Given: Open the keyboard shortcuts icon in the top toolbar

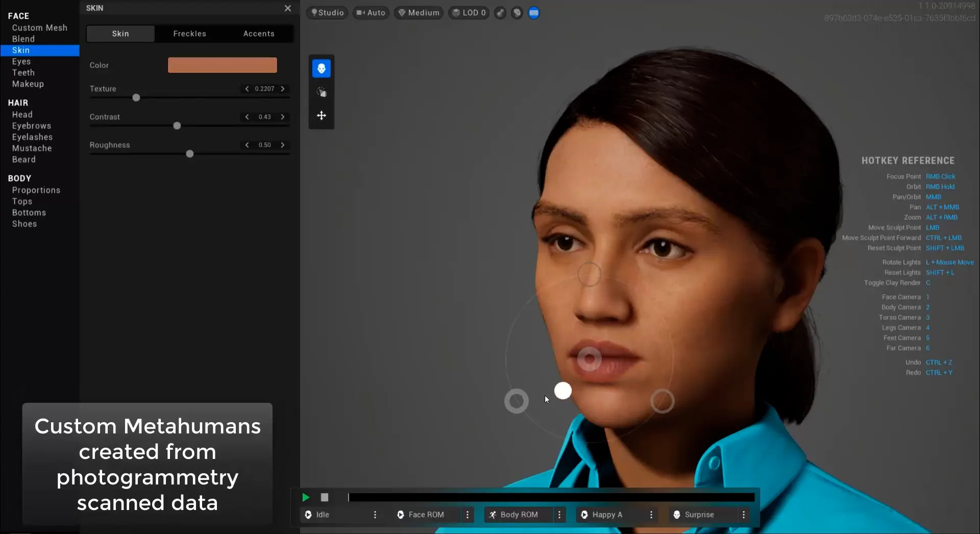Looking at the screenshot, I should (x=533, y=13).
